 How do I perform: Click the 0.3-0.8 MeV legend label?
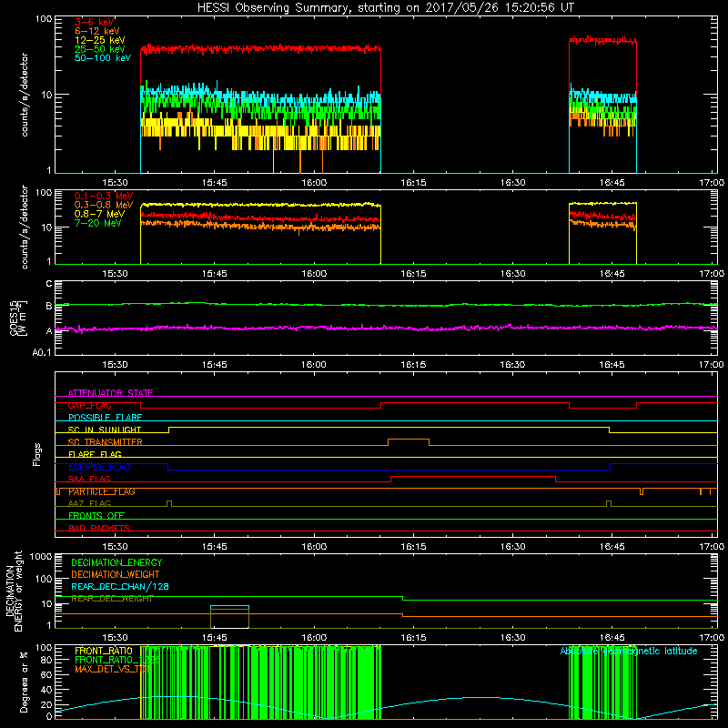click(104, 205)
